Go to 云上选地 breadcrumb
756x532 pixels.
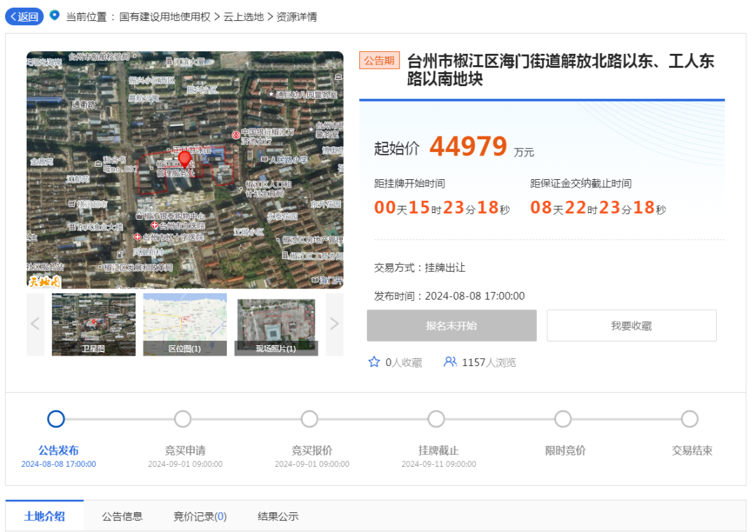pyautogui.click(x=244, y=17)
